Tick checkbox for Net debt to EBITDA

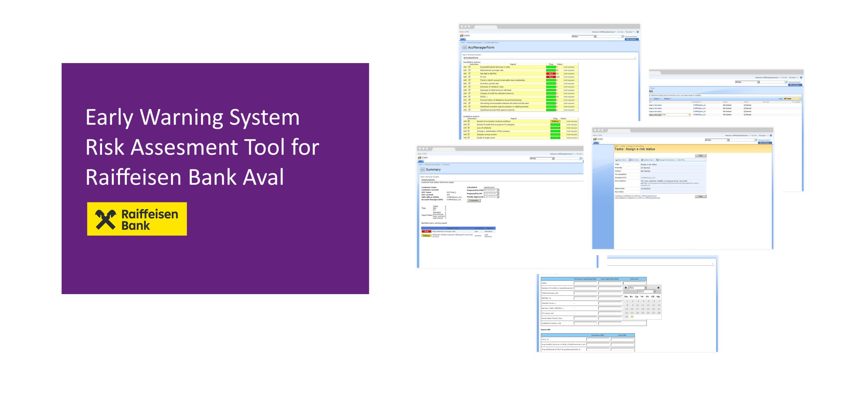pos(469,74)
